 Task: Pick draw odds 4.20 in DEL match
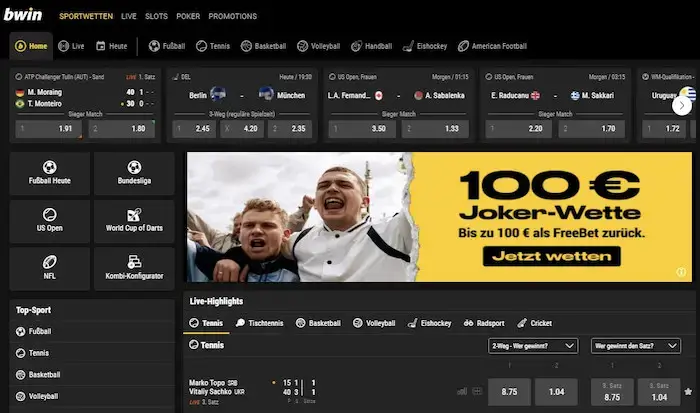242,129
